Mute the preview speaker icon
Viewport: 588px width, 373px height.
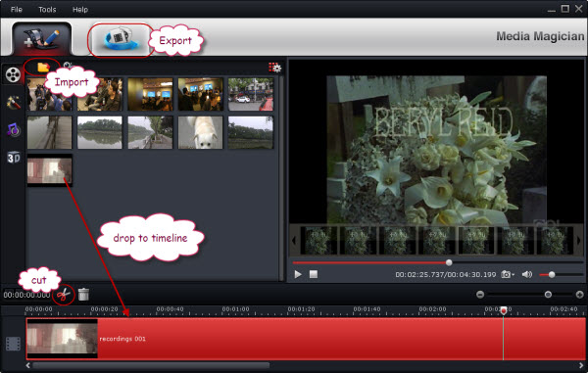pos(527,274)
